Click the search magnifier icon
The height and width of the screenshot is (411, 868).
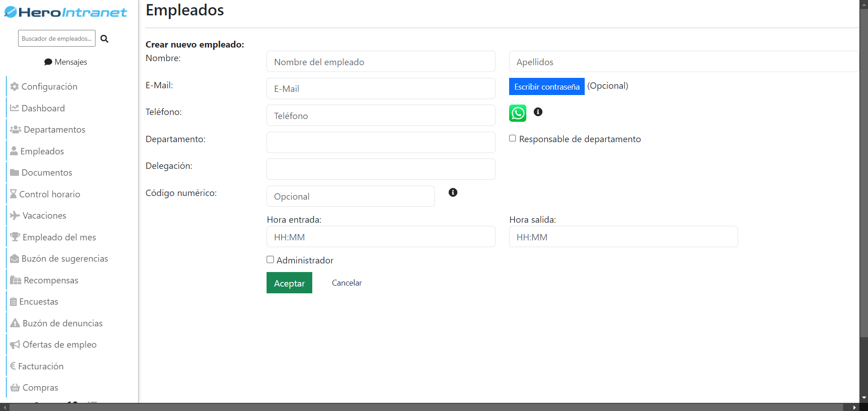[104, 39]
